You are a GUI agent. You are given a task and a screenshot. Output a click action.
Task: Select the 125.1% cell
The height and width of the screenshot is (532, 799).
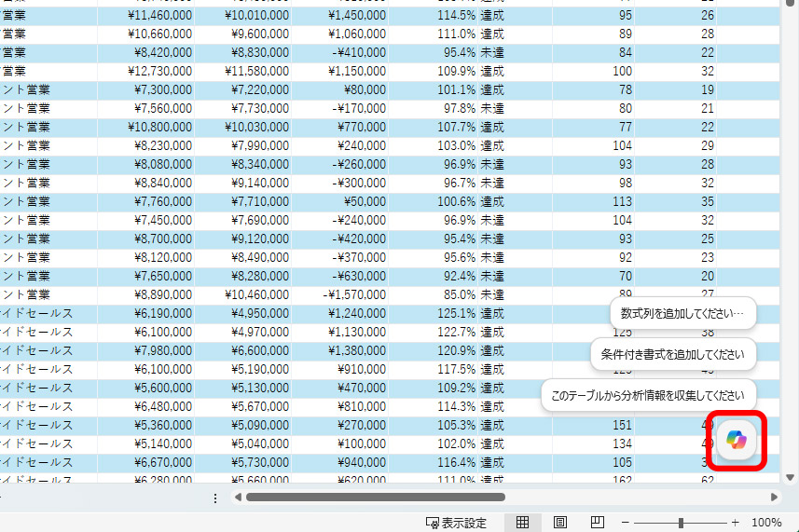(434, 314)
